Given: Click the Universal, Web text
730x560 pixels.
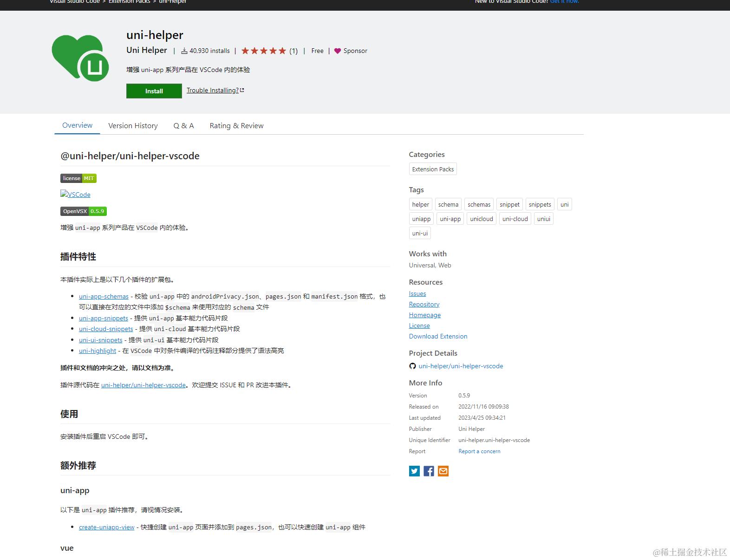Looking at the screenshot, I should tap(430, 265).
